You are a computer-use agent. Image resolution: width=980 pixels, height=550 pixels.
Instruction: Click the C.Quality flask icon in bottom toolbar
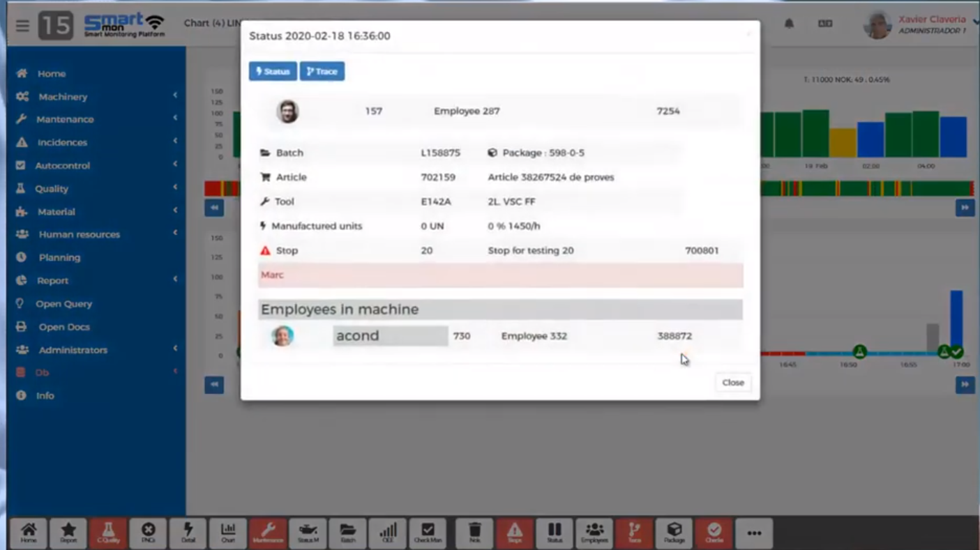click(x=108, y=533)
